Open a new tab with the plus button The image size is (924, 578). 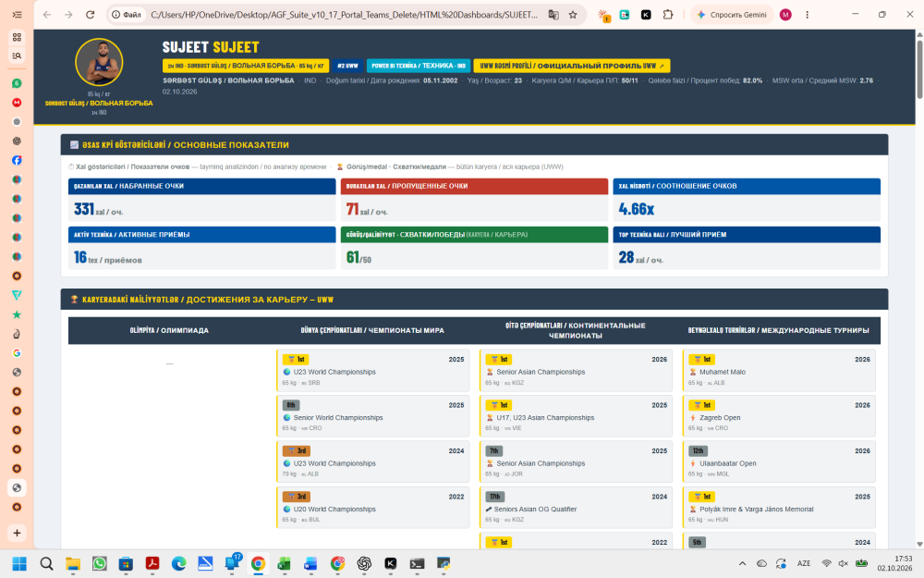pyautogui.click(x=17, y=534)
